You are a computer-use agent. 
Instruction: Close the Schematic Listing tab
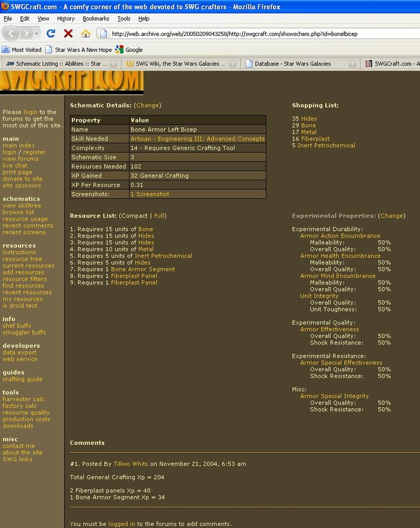[114, 64]
